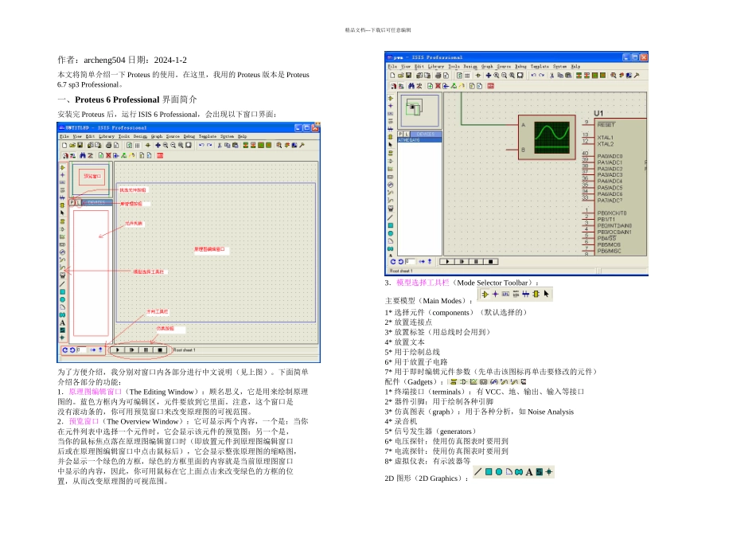Click Zoom In magnifier in pwm window
Screen dimensions: 756x535
coord(496,76)
